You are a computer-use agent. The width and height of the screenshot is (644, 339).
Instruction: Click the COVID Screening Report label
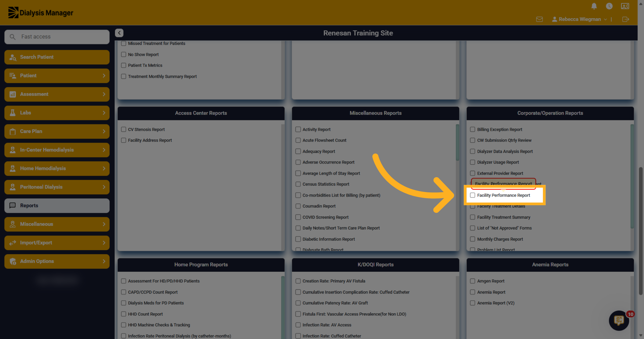pyautogui.click(x=325, y=217)
